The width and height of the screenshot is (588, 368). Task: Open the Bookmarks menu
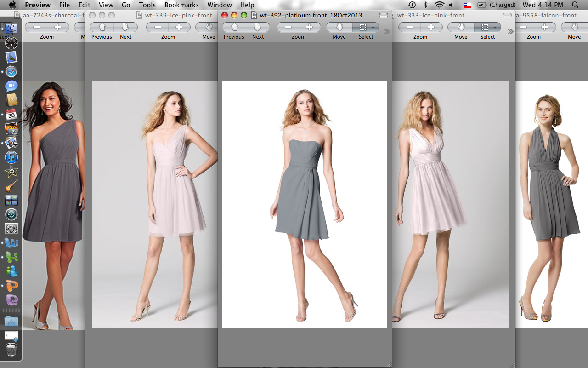[181, 5]
